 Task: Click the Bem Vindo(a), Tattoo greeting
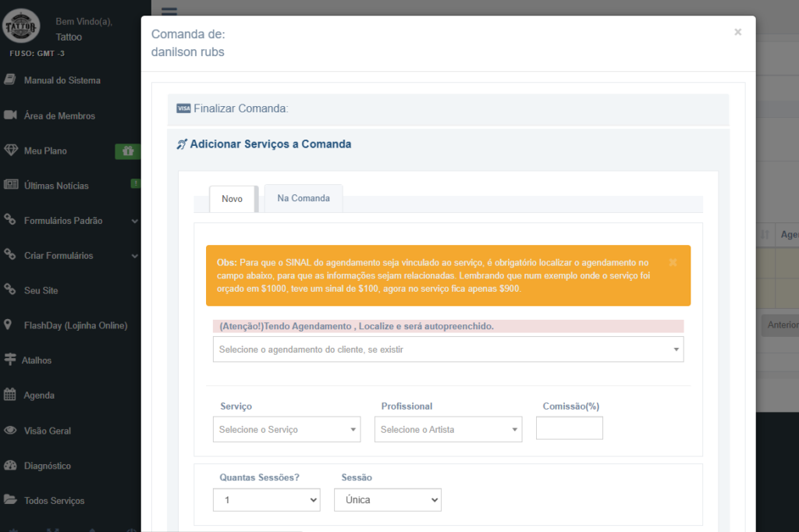tap(83, 29)
